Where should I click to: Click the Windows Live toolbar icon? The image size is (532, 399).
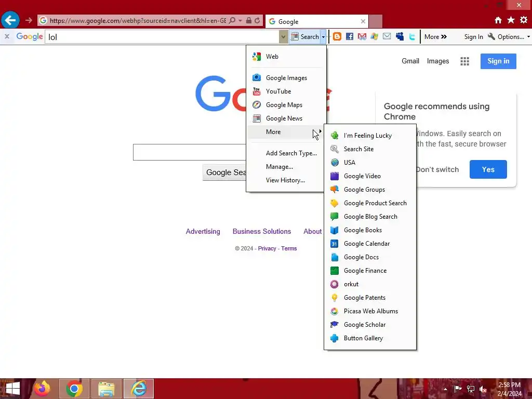tap(374, 36)
